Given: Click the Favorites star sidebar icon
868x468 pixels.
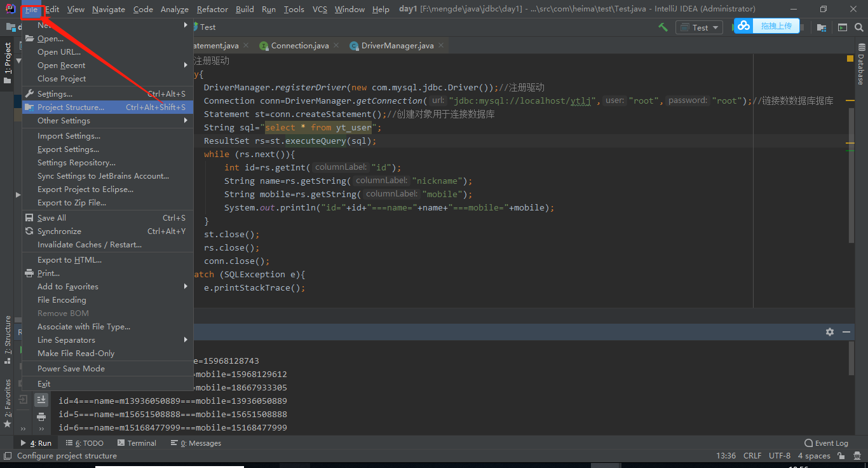Looking at the screenshot, I should pyautogui.click(x=8, y=423).
